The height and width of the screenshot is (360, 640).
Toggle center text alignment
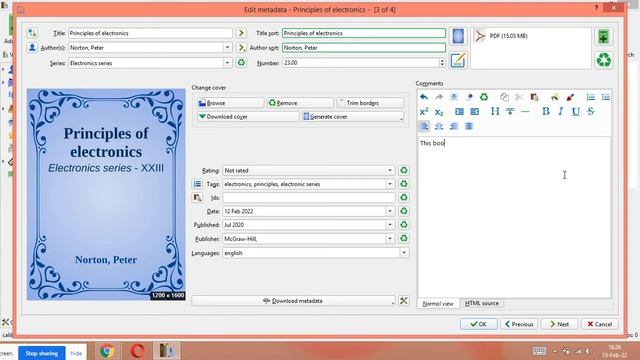coord(439,126)
